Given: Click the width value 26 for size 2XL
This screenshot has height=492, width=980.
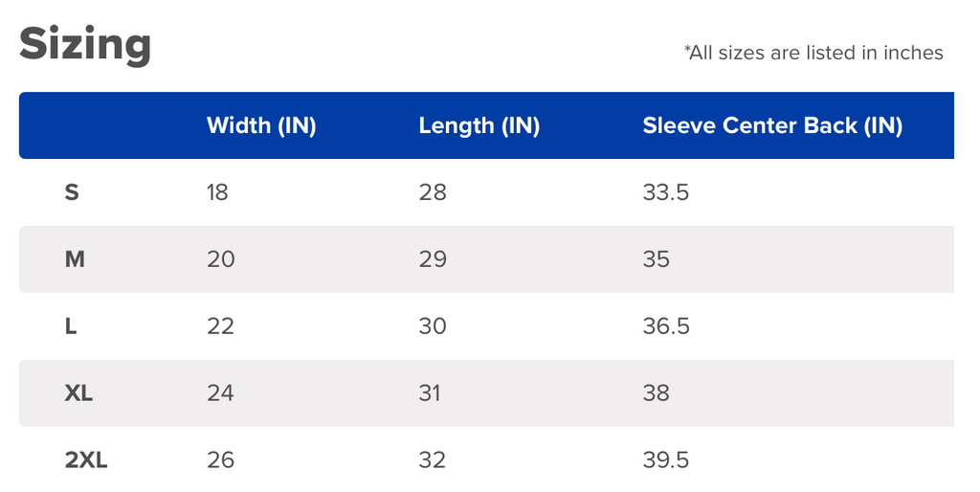Looking at the screenshot, I should tap(221, 460).
